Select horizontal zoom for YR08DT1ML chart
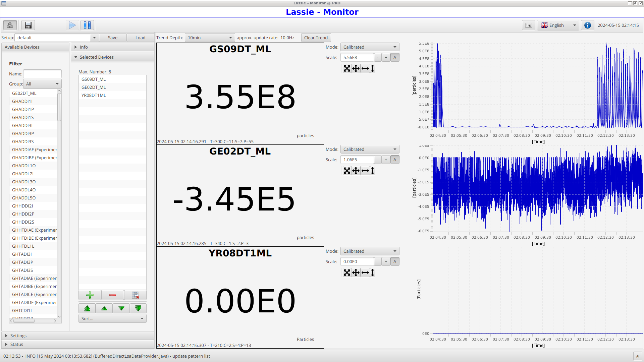The width and height of the screenshot is (644, 362). [x=365, y=273]
